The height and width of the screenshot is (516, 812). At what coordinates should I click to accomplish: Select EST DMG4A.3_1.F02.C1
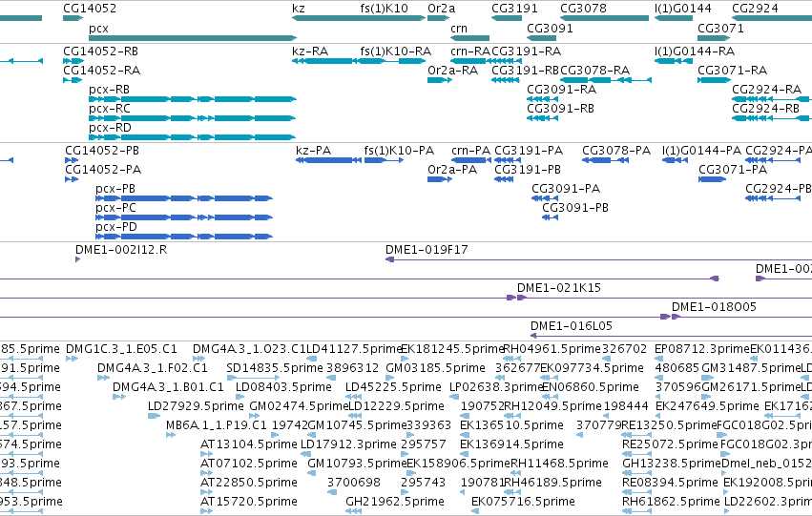pyautogui.click(x=104, y=378)
